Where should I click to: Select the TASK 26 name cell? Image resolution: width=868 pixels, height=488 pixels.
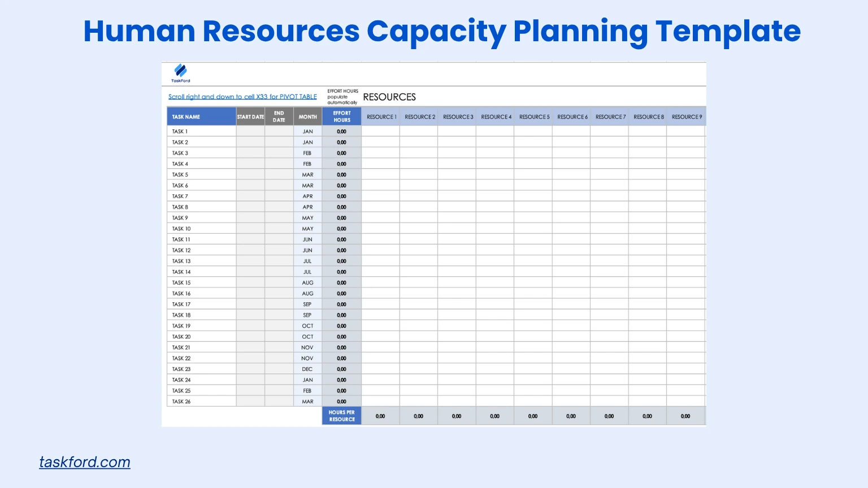coord(181,401)
